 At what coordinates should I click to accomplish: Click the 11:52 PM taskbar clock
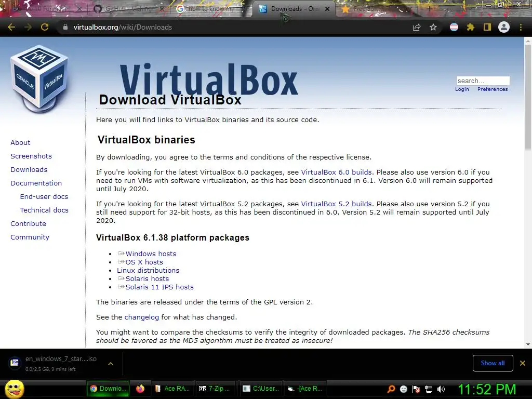(x=487, y=390)
